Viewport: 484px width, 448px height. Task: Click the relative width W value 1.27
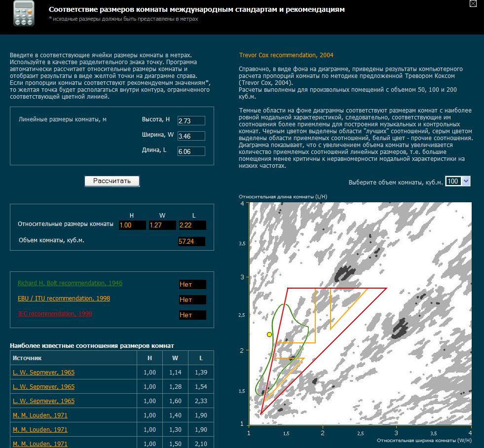pos(162,225)
